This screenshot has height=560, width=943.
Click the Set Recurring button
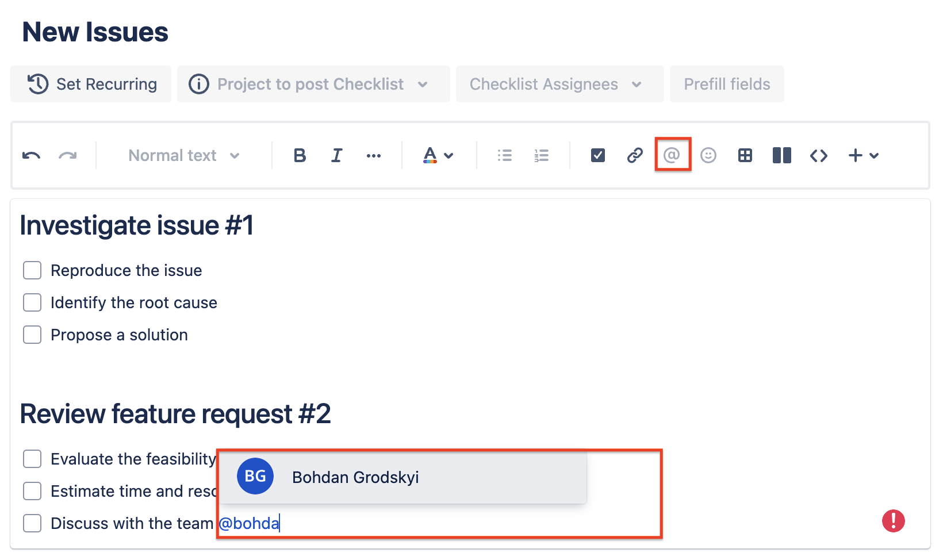91,85
